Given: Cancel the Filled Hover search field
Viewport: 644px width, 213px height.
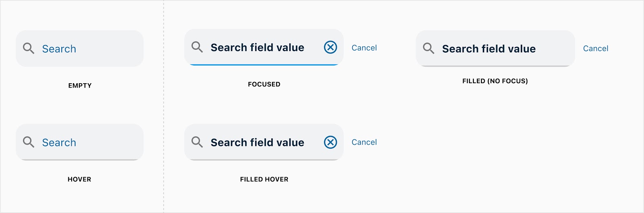Looking at the screenshot, I should pyautogui.click(x=364, y=142).
